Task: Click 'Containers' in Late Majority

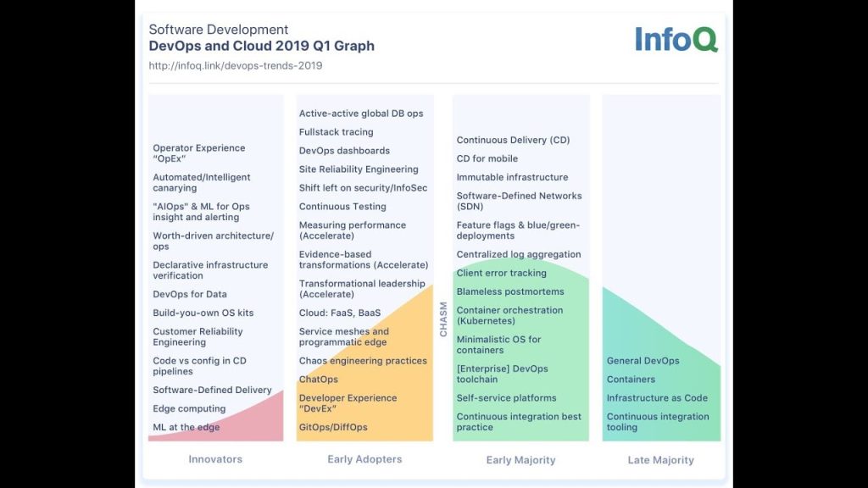Action: [x=631, y=380]
